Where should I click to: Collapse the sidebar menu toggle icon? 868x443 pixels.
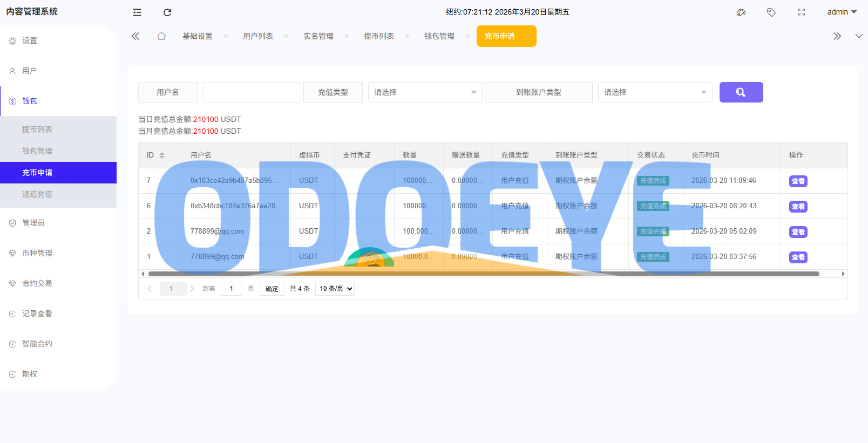[x=137, y=12]
